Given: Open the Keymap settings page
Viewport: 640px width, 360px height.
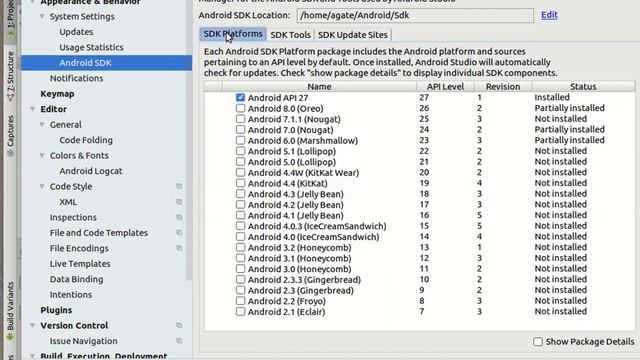Looking at the screenshot, I should (x=57, y=93).
